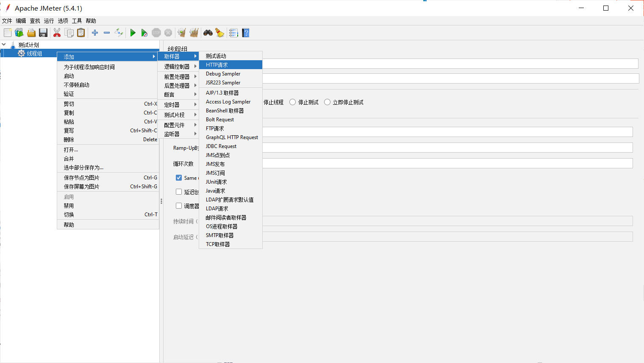The height and width of the screenshot is (363, 644).
Task: Expand the 监听器 submenu
Action: [x=178, y=134]
